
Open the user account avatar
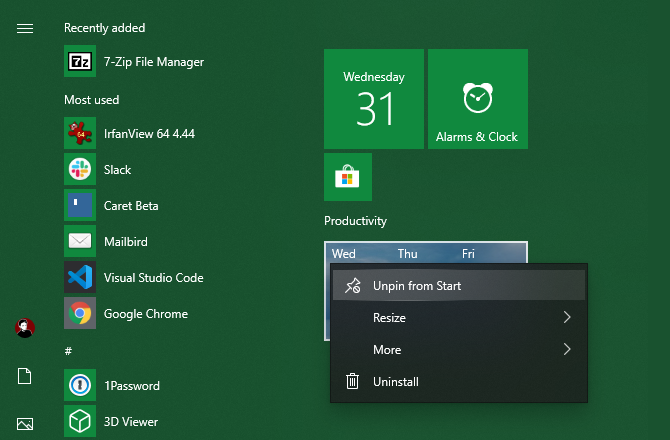point(25,328)
